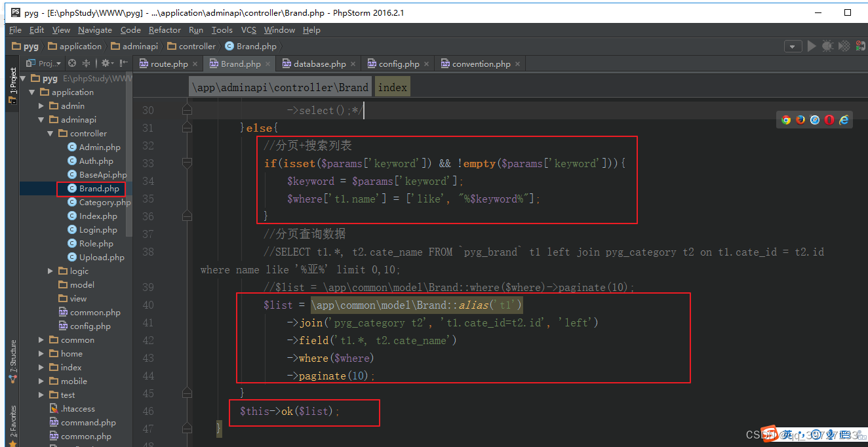Collapse the pyg root project node
Screen dimensions: 868x447
[24, 78]
